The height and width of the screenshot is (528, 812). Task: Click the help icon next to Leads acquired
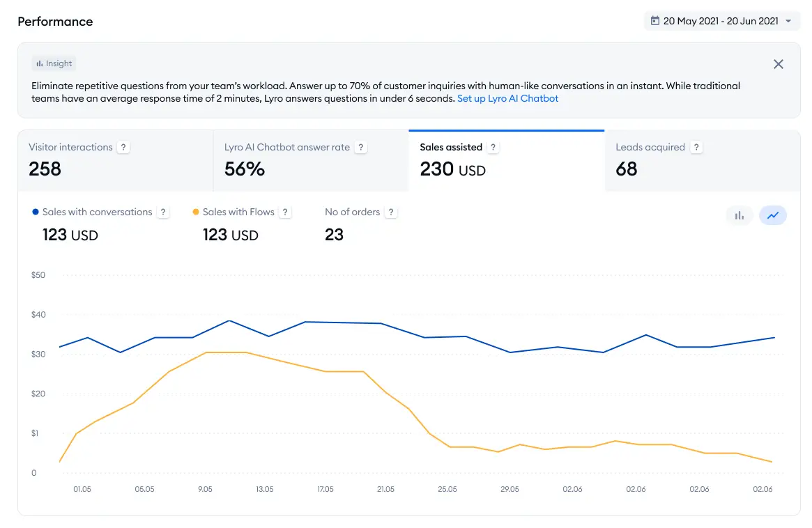click(696, 148)
